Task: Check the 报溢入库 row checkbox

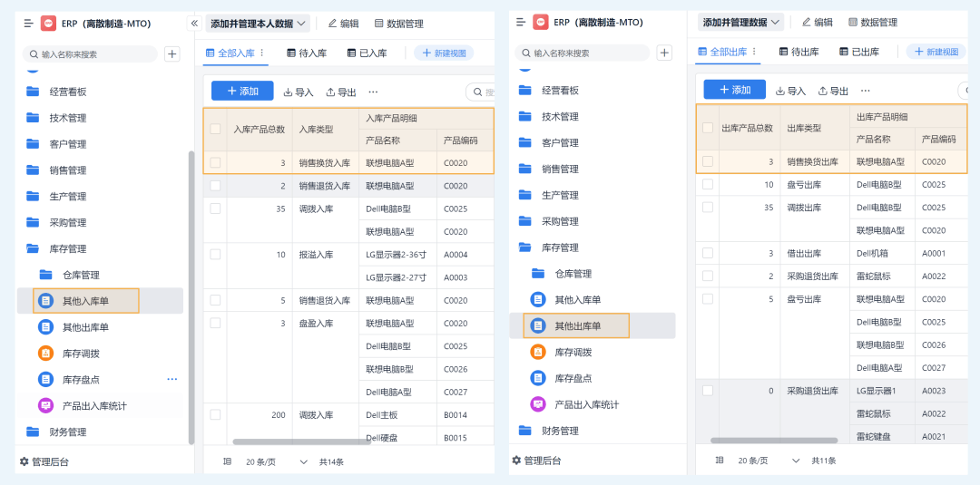Action: click(x=215, y=255)
